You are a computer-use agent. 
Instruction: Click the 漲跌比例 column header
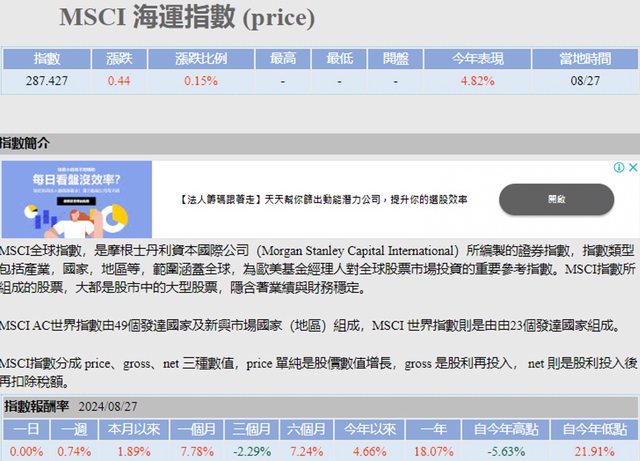(201, 59)
